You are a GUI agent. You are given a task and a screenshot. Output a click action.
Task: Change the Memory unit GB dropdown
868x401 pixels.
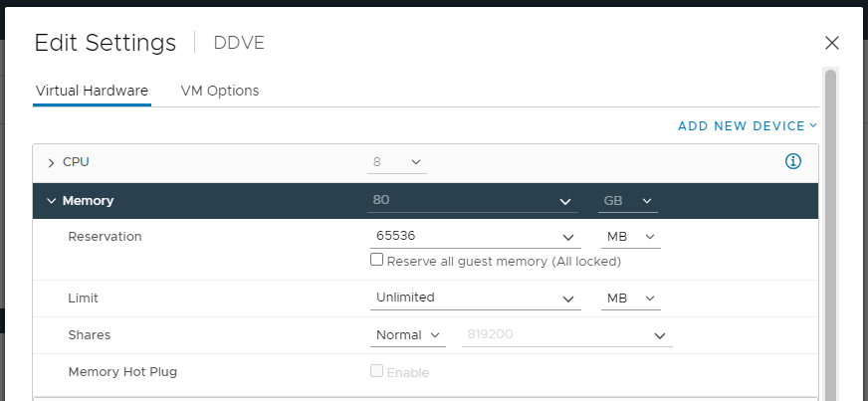(628, 201)
